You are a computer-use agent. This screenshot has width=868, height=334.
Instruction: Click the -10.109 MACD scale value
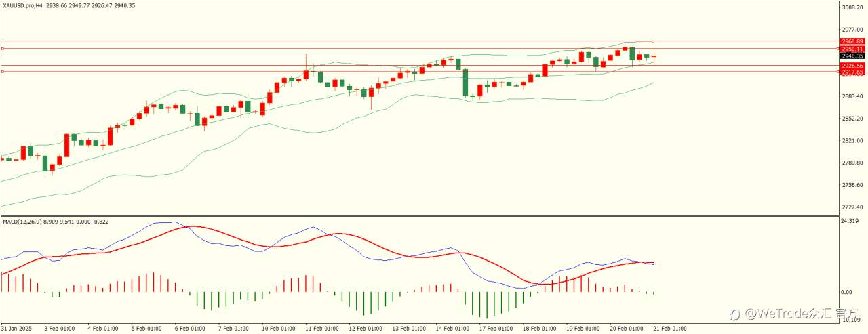point(852,320)
